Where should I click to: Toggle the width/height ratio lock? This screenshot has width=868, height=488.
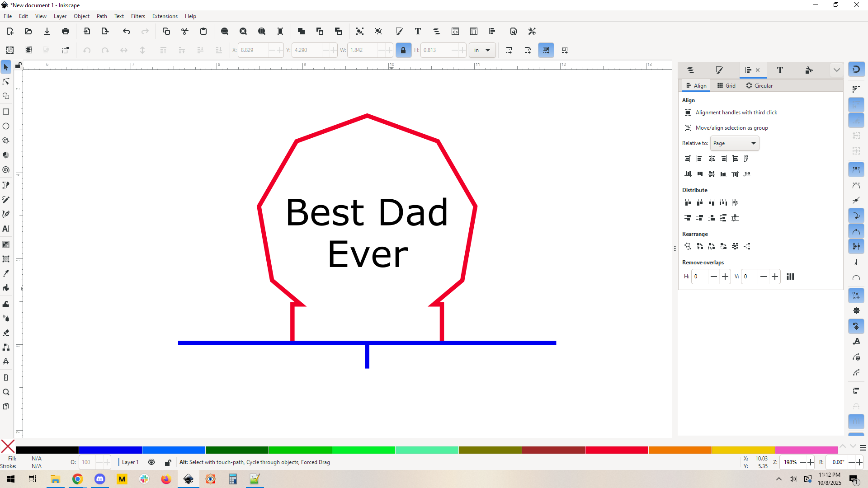403,50
